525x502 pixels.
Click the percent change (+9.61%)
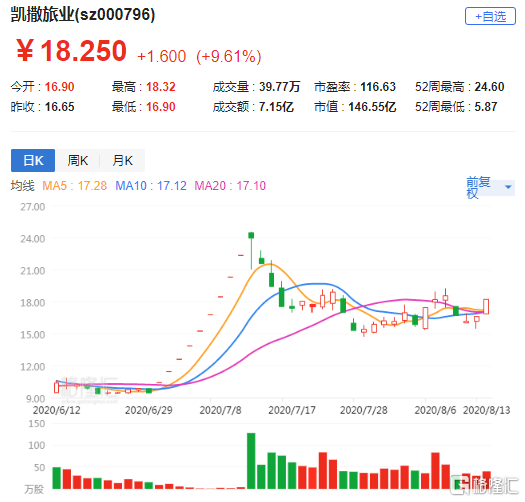[x=228, y=56]
